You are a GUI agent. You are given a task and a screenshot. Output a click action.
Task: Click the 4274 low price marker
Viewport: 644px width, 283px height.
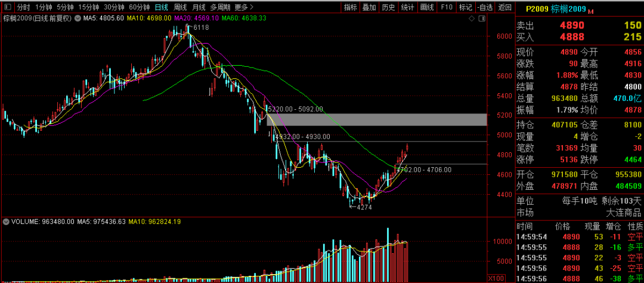[x=364, y=207]
